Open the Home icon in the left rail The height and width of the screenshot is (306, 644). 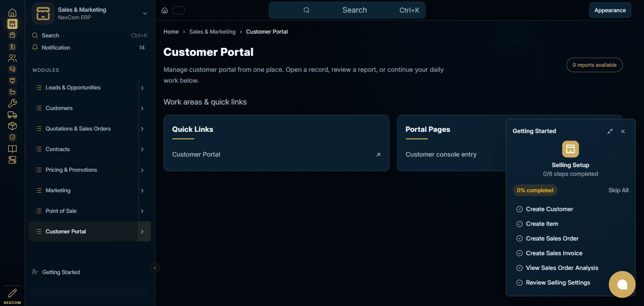[x=13, y=13]
